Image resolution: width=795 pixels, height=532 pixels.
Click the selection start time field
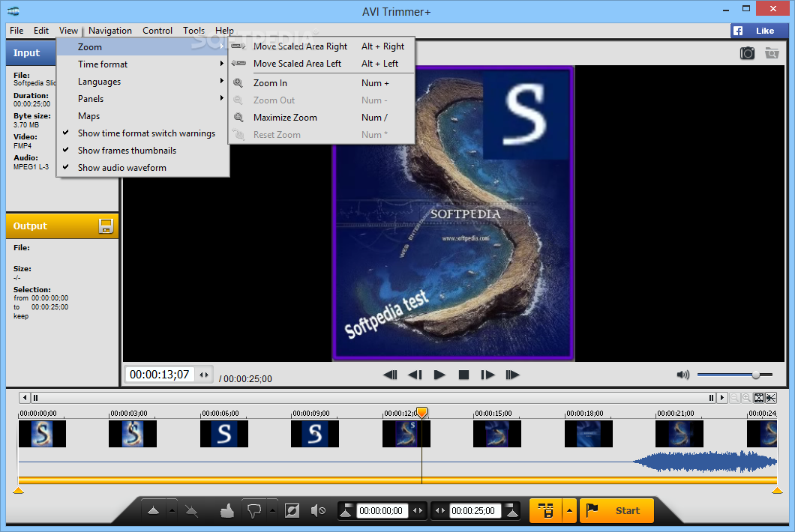click(381, 511)
